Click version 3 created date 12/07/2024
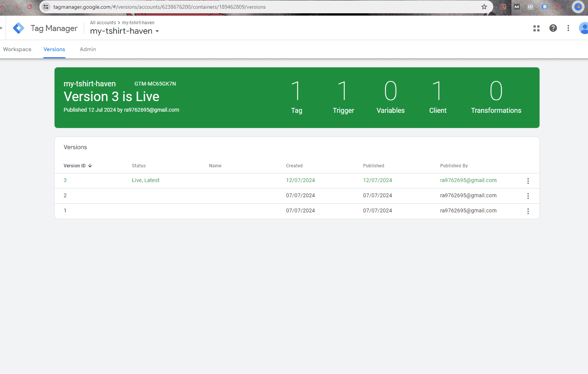The height and width of the screenshot is (374, 588). pos(300,180)
